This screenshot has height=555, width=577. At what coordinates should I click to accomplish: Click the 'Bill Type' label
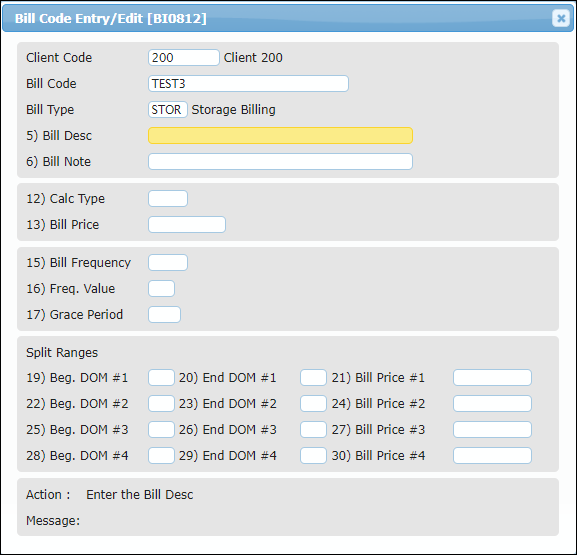click(50, 110)
